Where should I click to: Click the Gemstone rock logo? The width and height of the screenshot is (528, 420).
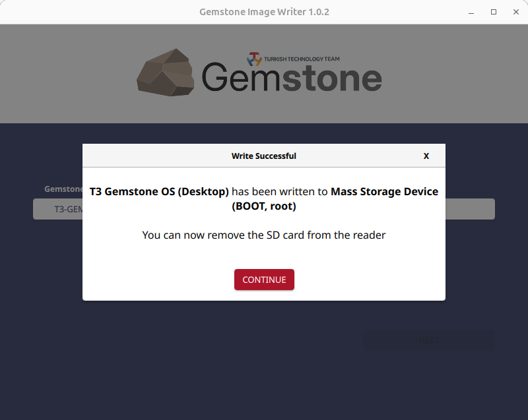pyautogui.click(x=166, y=73)
